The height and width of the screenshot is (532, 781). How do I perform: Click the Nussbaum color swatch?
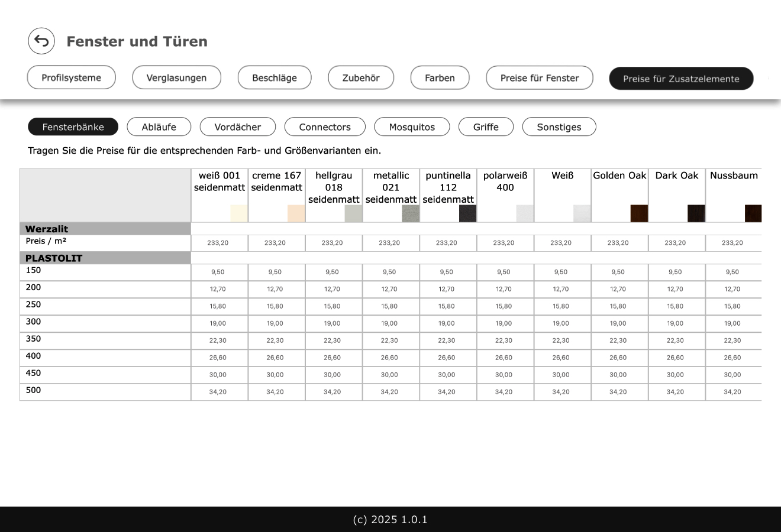pyautogui.click(x=754, y=213)
